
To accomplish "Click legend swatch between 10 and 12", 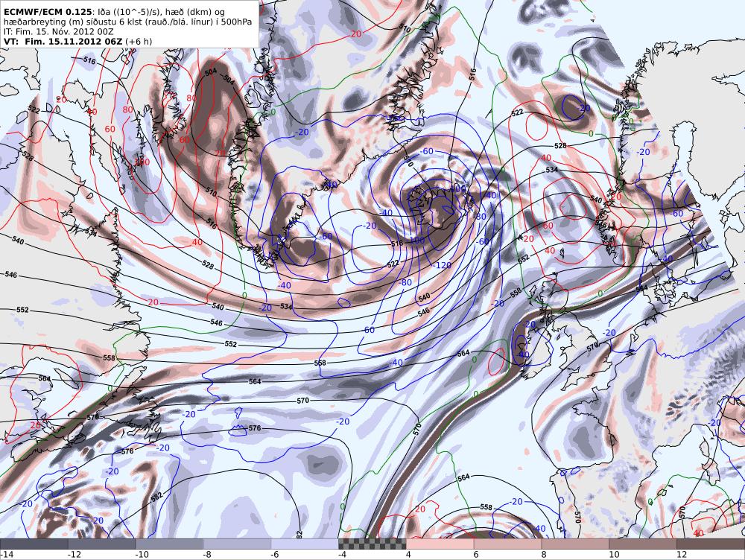I will pyautogui.click(x=643, y=544).
